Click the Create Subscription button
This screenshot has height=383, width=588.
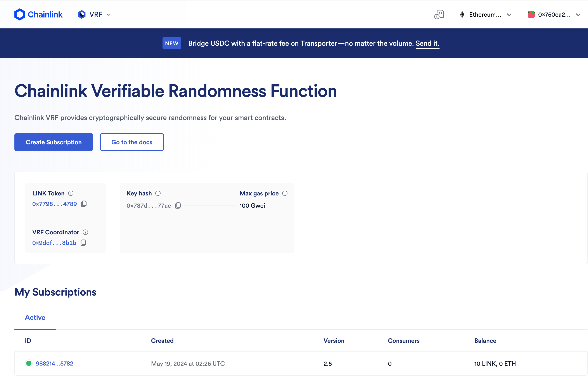coord(54,142)
